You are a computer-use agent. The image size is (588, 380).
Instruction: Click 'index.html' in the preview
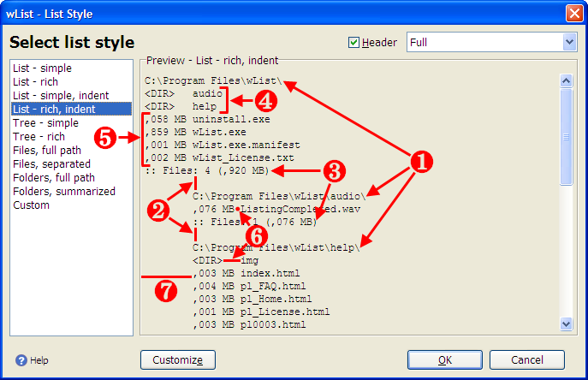click(270, 273)
